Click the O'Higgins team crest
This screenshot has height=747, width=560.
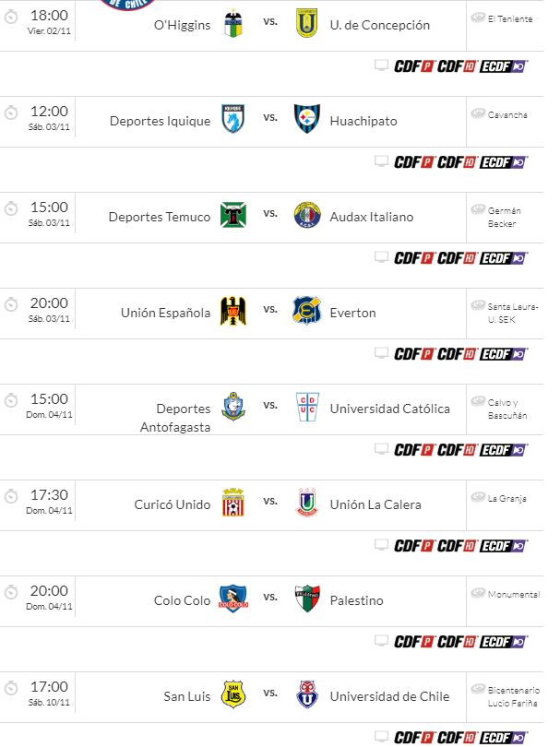232,25
